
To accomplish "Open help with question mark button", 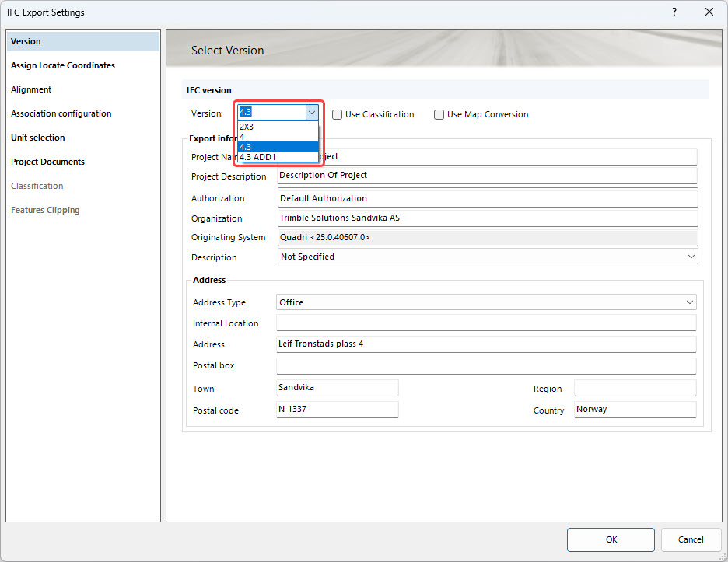I will pos(674,12).
